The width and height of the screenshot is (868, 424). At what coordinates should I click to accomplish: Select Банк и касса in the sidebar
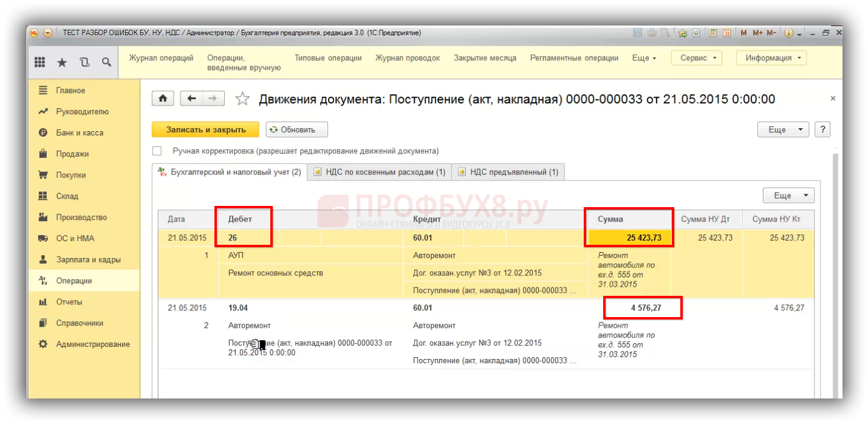(80, 132)
